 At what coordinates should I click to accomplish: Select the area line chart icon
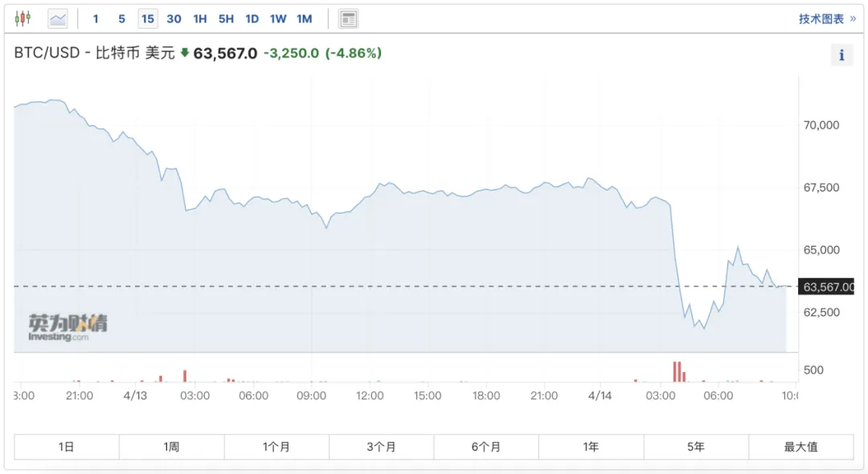point(58,18)
